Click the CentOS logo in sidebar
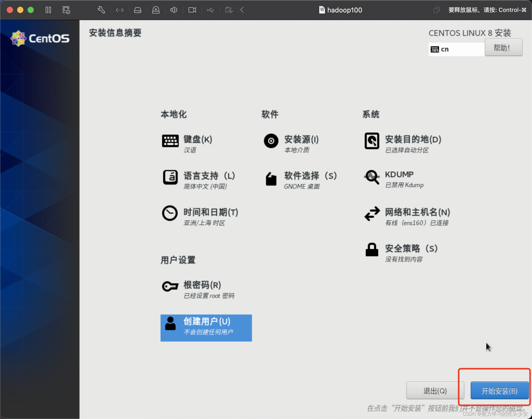 click(x=40, y=38)
